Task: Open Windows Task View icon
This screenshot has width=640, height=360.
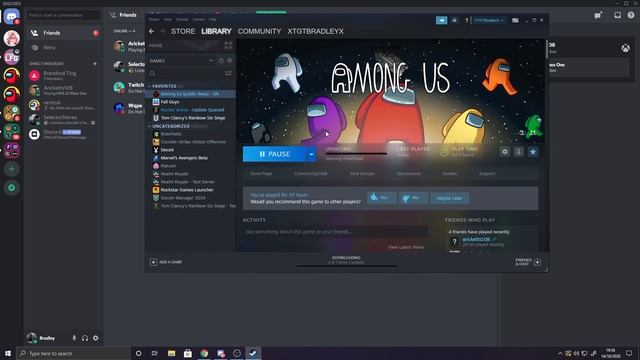Action: coord(155,353)
